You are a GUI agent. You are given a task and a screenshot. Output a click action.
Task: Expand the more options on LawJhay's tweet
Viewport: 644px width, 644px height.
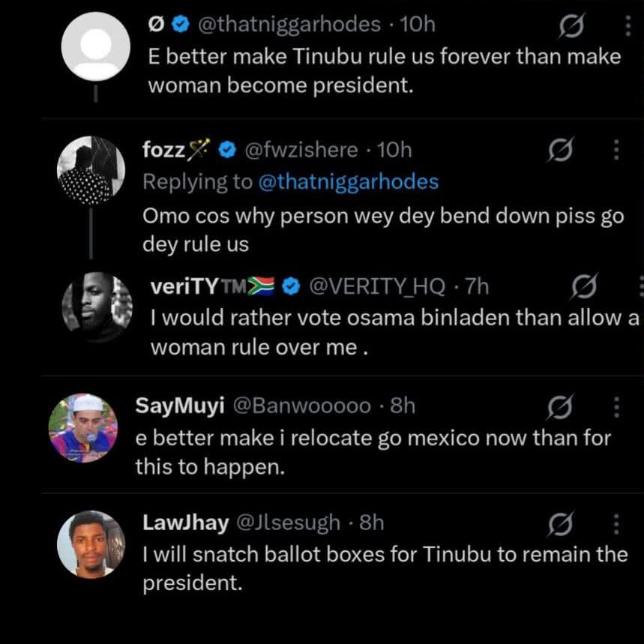click(616, 523)
